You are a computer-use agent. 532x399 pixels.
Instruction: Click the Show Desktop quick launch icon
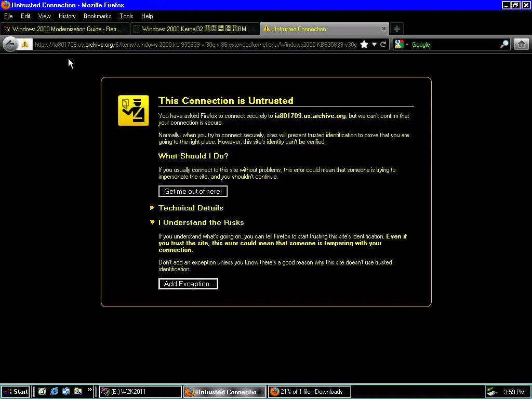coord(42,392)
